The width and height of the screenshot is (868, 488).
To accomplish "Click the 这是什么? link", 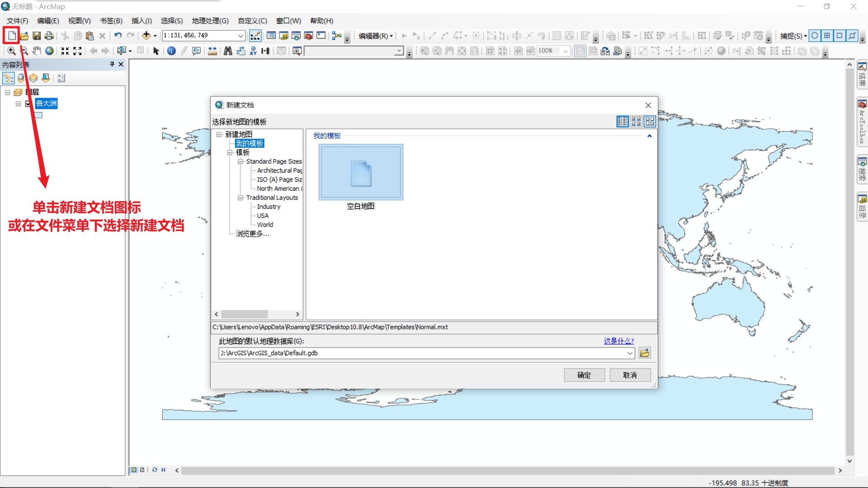I will pyautogui.click(x=618, y=341).
